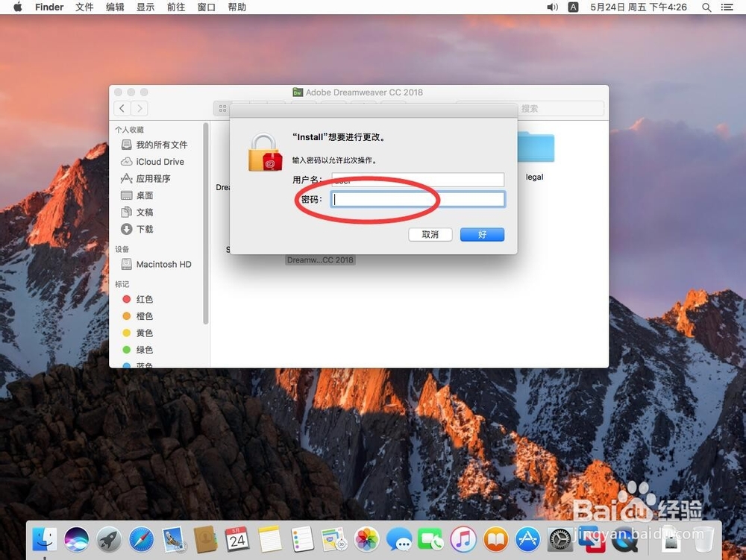Open Contacts book icon in dock
Image resolution: width=746 pixels, height=560 pixels.
coord(206,540)
